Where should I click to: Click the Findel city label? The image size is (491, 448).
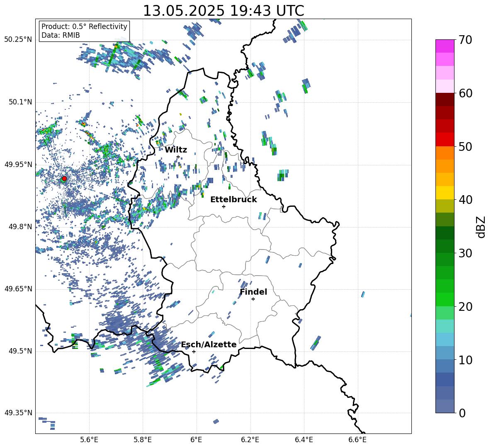(253, 292)
